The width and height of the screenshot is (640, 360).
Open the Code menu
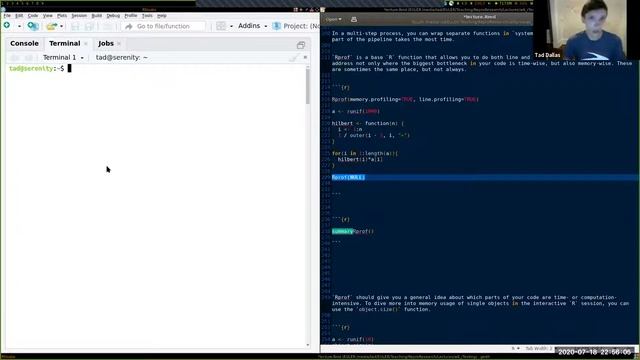[x=33, y=16]
